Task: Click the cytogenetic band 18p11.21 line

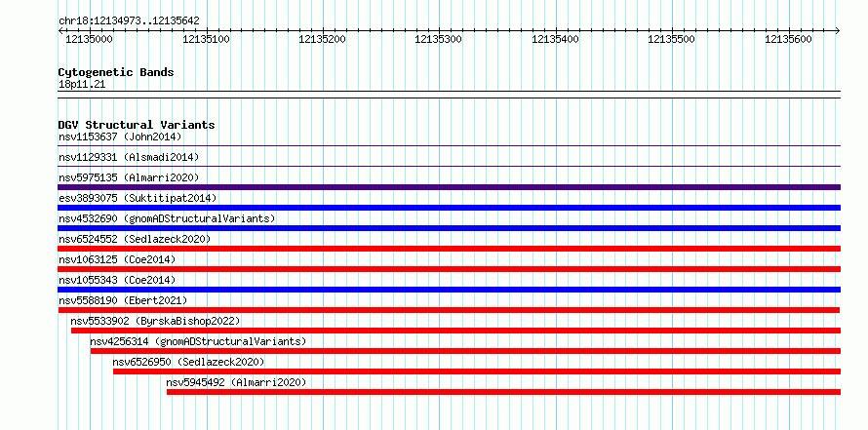Action: coord(450,95)
